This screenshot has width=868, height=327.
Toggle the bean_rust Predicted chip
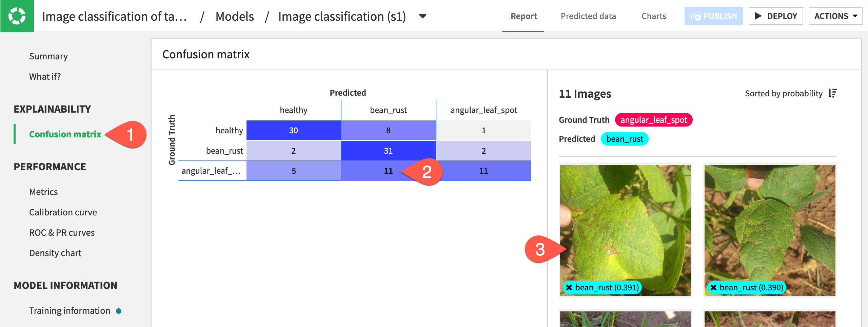tap(624, 139)
